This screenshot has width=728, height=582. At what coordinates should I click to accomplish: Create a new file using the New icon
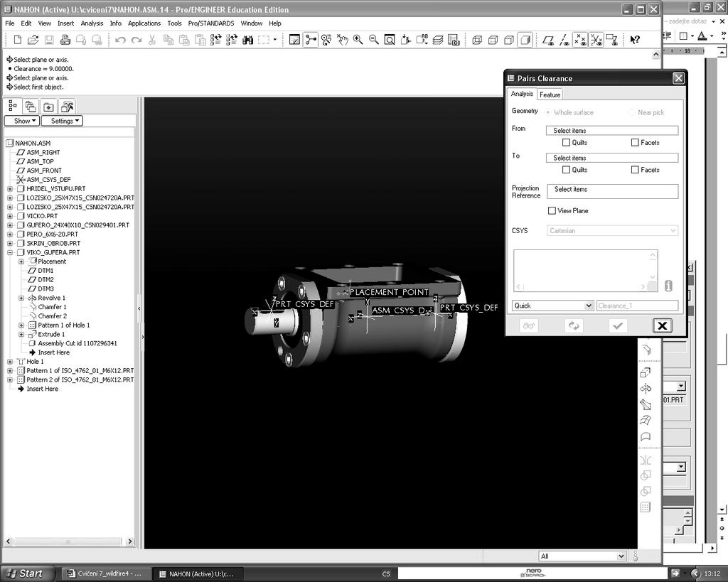[x=17, y=40]
